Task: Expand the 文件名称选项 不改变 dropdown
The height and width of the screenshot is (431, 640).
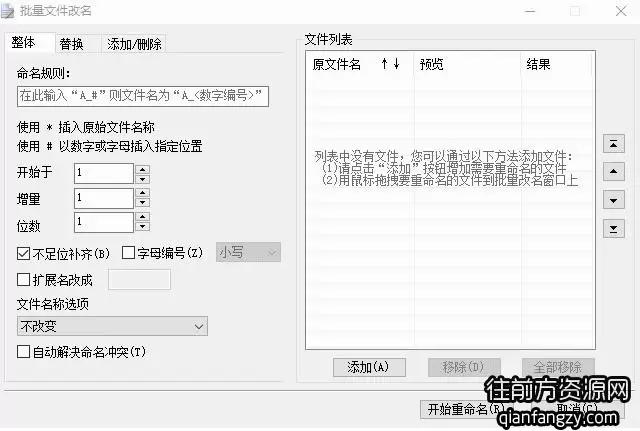Action: pyautogui.click(x=112, y=326)
